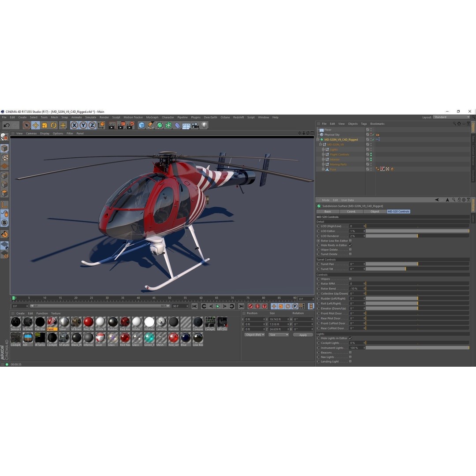The height and width of the screenshot is (476, 476).
Task: Expand the Moving Parts null
Action: 323,164
